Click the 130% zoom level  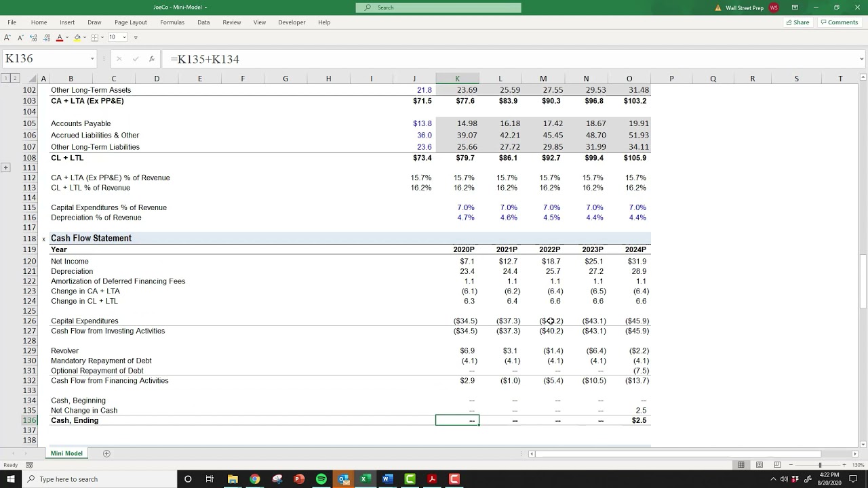click(x=859, y=465)
